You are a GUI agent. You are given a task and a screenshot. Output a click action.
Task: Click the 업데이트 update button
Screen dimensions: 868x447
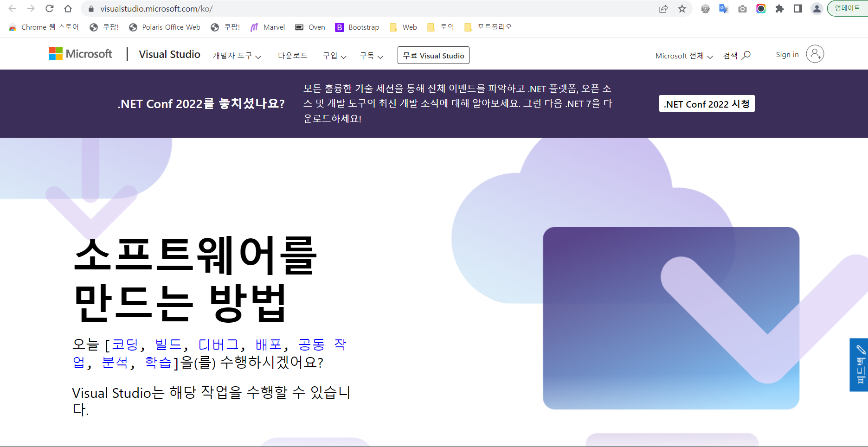coord(847,8)
